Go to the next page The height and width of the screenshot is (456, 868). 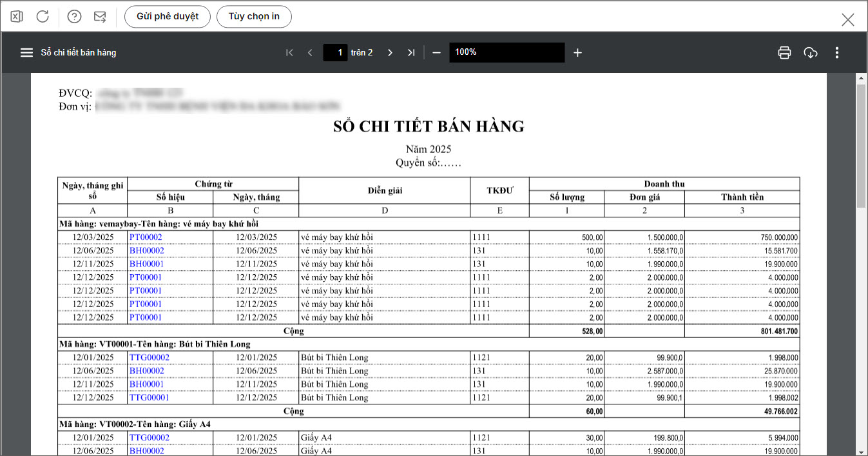(x=390, y=53)
